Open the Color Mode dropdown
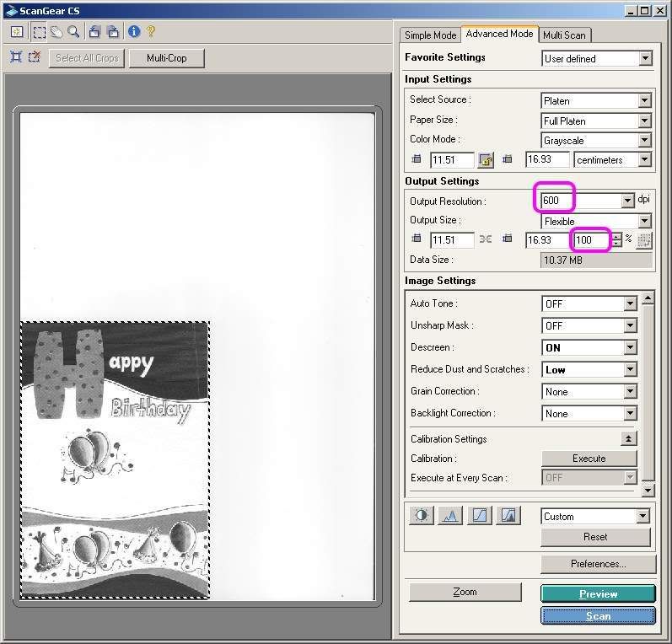Viewport: 672px width, 644px height. click(x=644, y=141)
